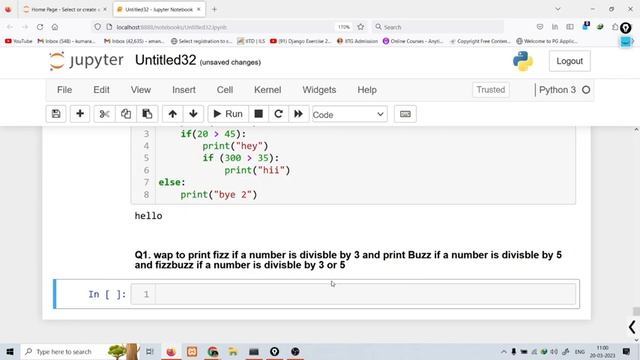Screen dimensions: 640x360
Task: Restart the kernel with the circular arrow icon
Action: click(x=278, y=114)
